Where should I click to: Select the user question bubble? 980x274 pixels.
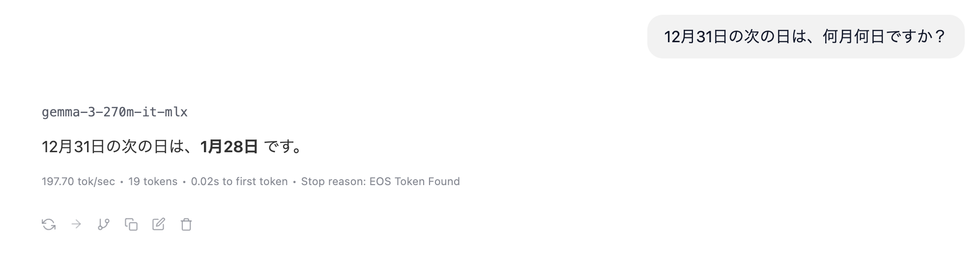coord(806,37)
